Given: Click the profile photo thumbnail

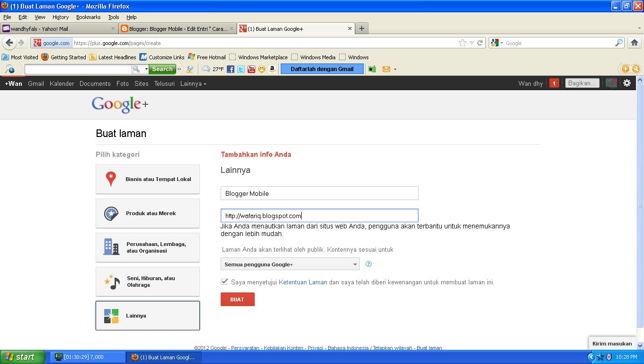Looking at the screenshot, I should click(x=611, y=83).
